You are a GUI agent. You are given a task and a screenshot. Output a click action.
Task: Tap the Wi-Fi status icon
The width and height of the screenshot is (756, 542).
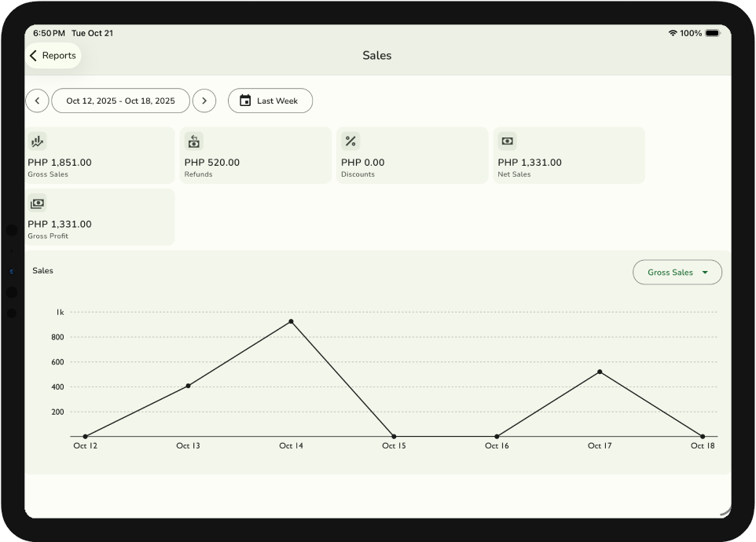click(673, 33)
